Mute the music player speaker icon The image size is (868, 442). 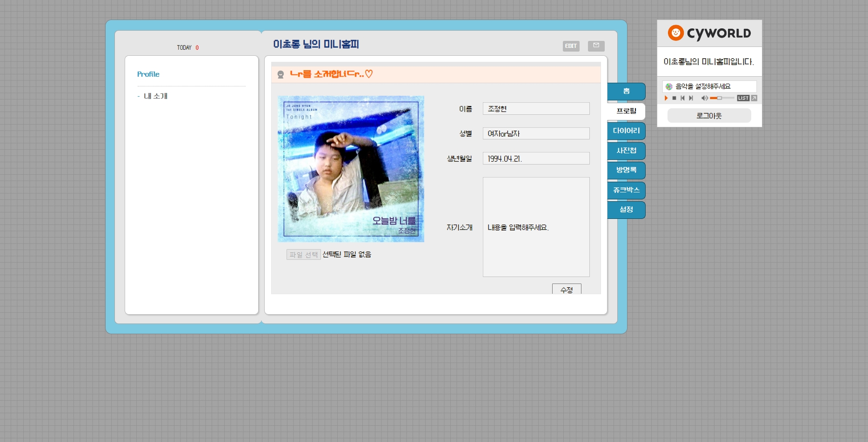[x=704, y=98]
